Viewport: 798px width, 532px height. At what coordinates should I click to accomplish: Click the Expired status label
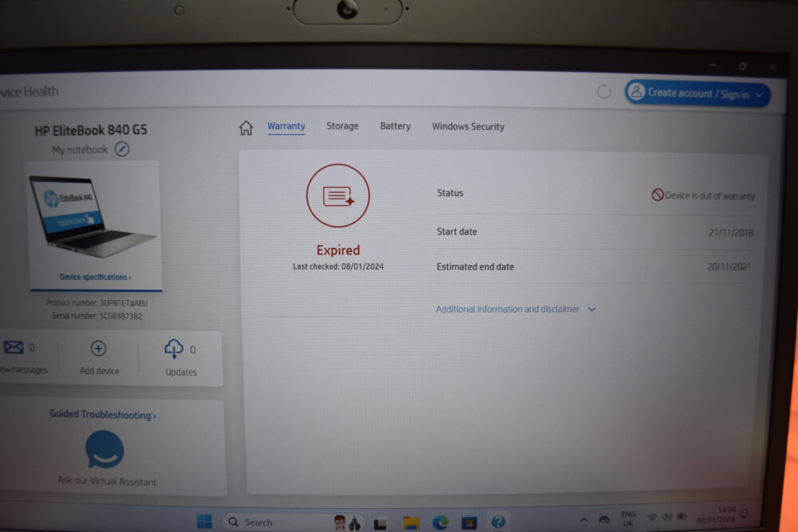point(338,250)
